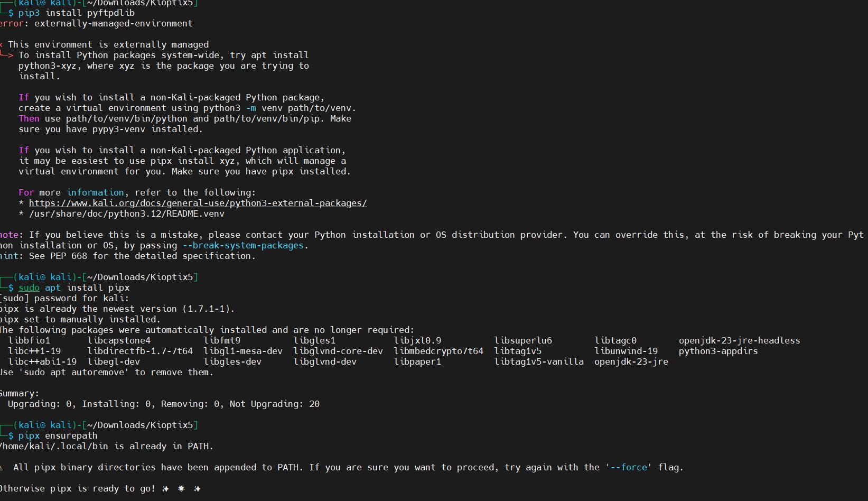Screen dimensions: 868x501
Task: Click the "hint: See PEP 668" line
Action: pyautogui.click(x=127, y=256)
